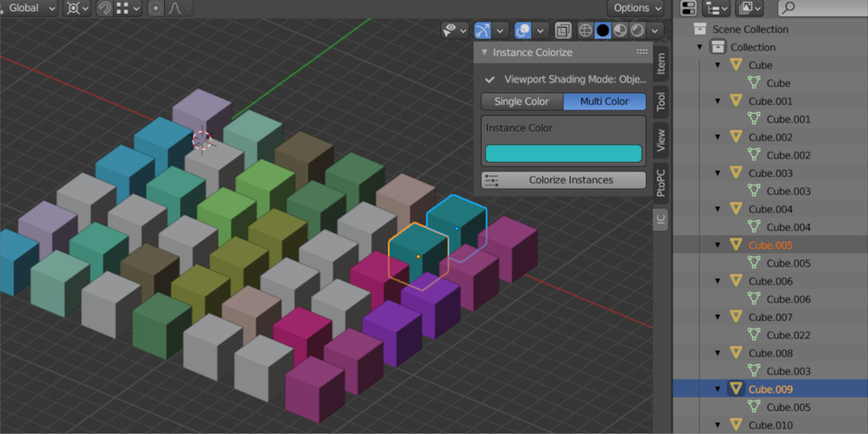Click mesh data icon under Cube
The height and width of the screenshot is (434, 868).
pyautogui.click(x=753, y=83)
